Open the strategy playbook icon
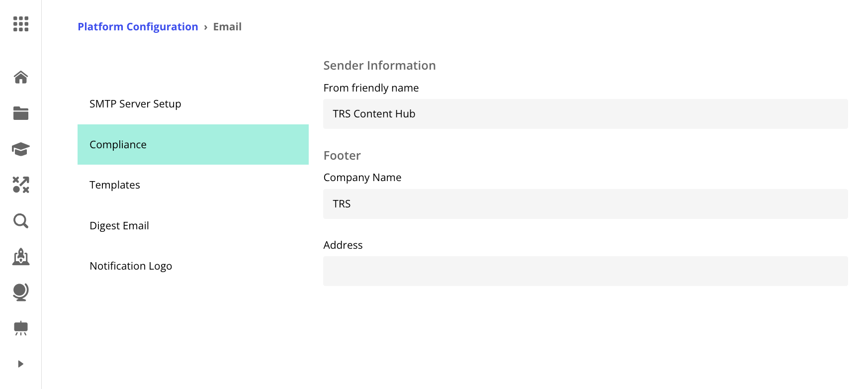 click(x=21, y=185)
